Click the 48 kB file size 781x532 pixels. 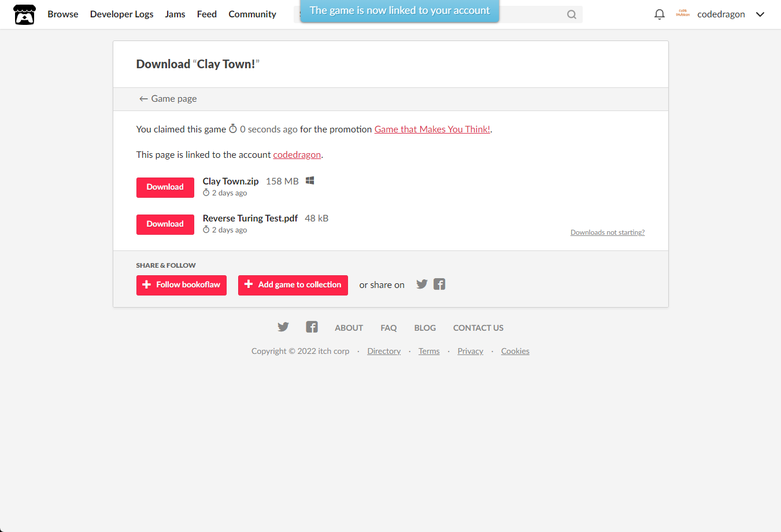316,218
